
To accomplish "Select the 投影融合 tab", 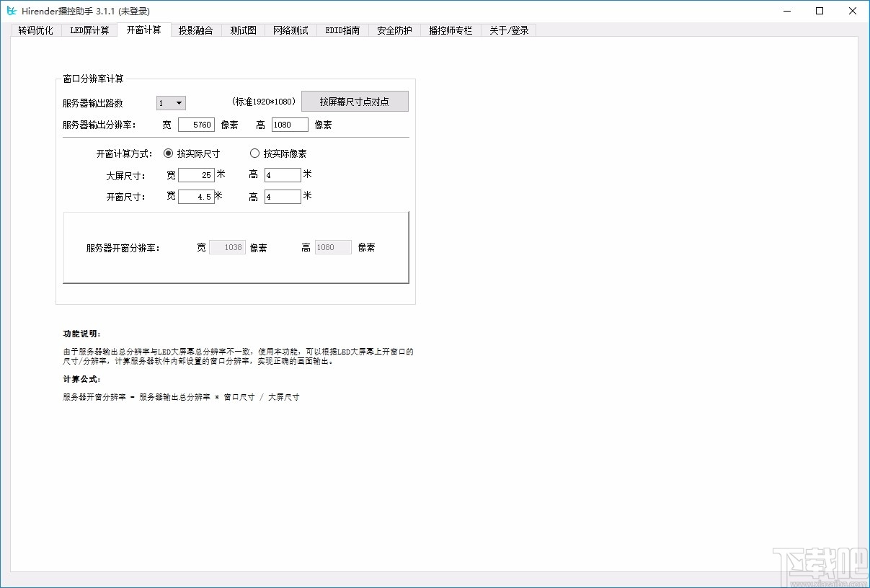I will point(196,30).
